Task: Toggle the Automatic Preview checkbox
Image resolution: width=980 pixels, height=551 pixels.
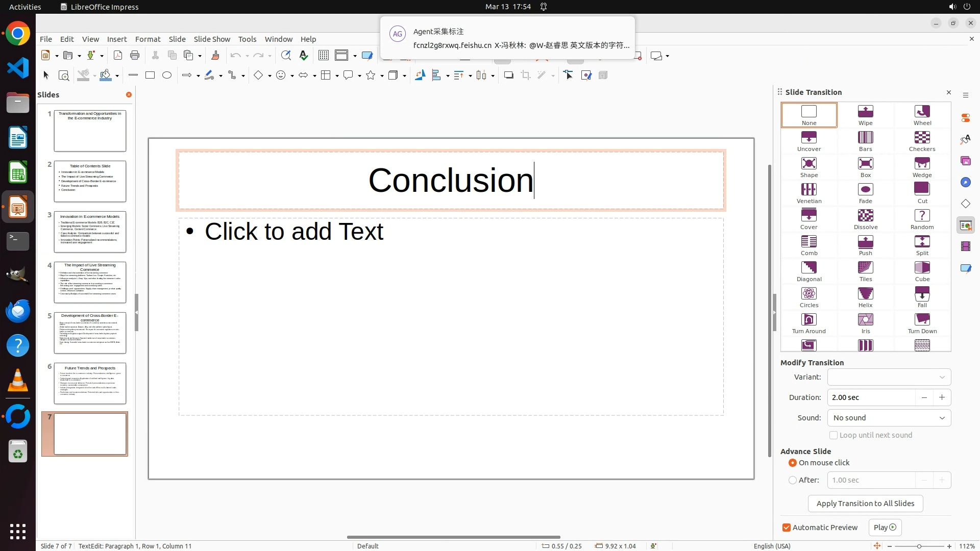Action: (x=787, y=528)
